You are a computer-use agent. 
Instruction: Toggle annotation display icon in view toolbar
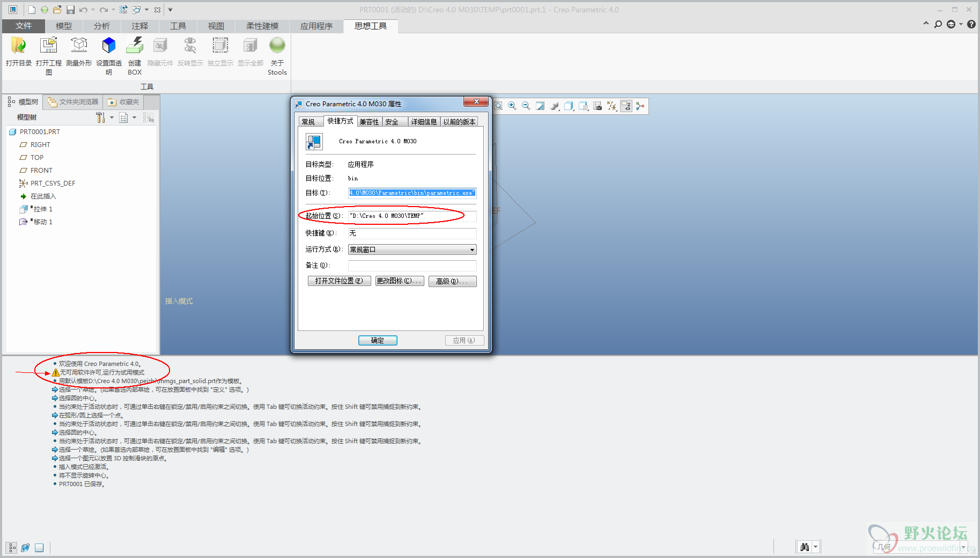[626, 106]
